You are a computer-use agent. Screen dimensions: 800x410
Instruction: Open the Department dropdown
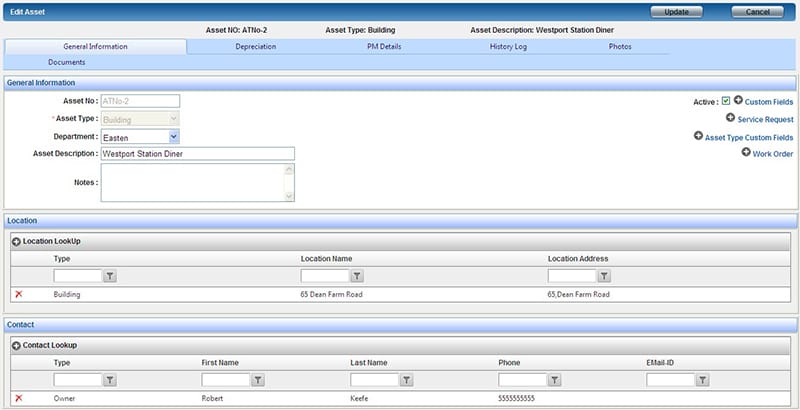pos(174,137)
